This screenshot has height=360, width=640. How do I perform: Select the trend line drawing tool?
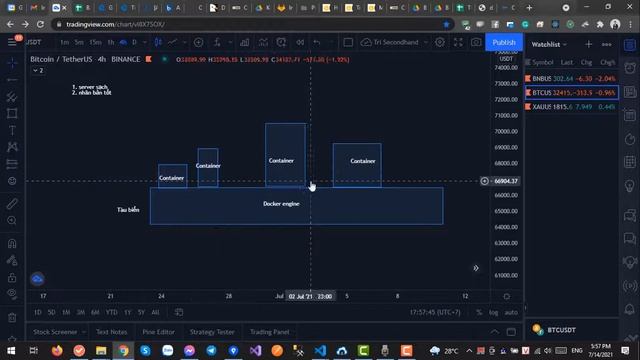click(12, 80)
